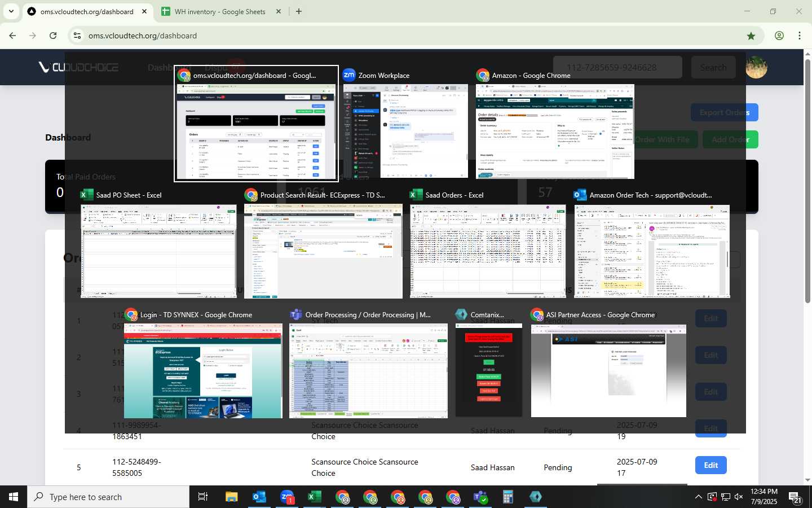The width and height of the screenshot is (812, 508).
Task: Close the oms.vcloudtech.org/dashboard tab
Action: coord(144,11)
